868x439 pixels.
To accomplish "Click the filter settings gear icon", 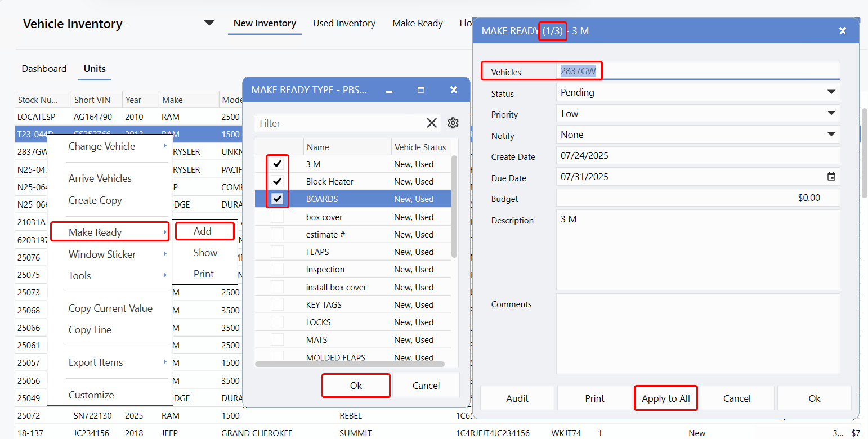I will 453,123.
